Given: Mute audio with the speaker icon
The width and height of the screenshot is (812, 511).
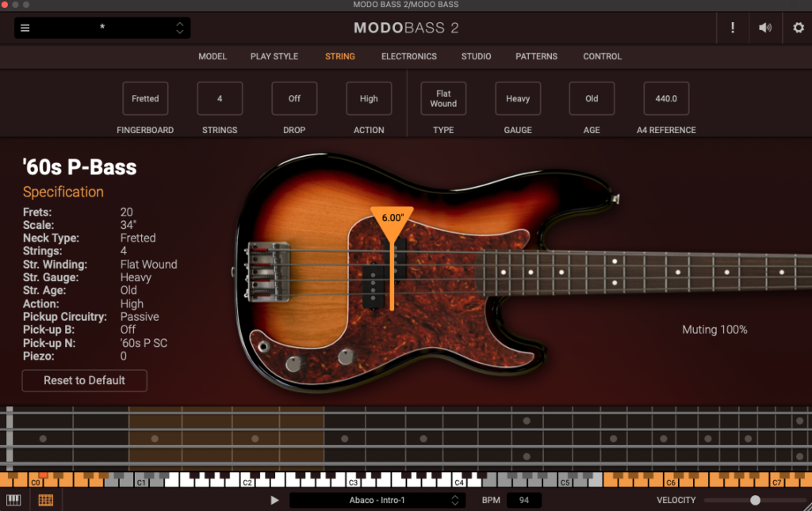Looking at the screenshot, I should click(x=764, y=28).
